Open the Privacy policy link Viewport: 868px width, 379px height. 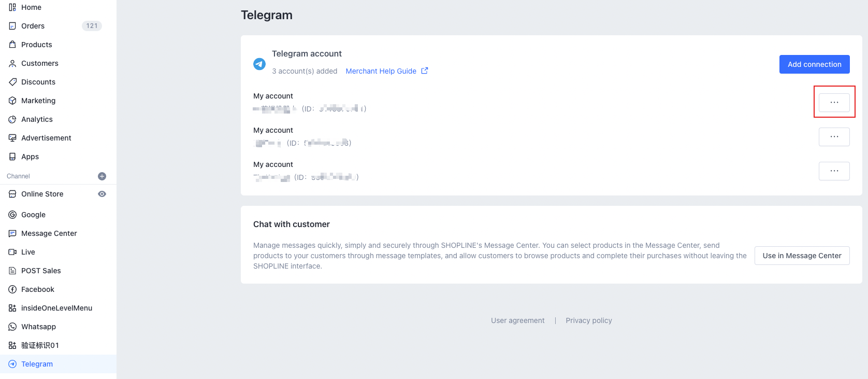point(589,320)
